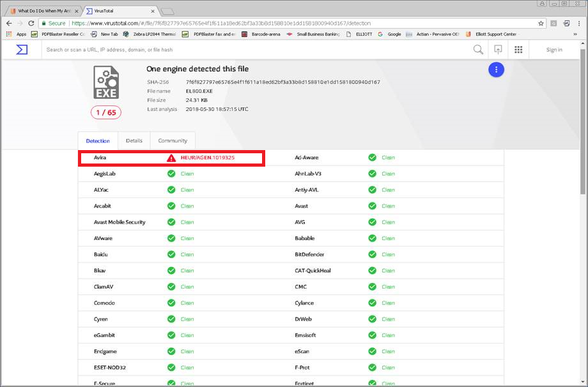The height and width of the screenshot is (387, 588).
Task: Open the Actian - Pervasive OEM bookmark
Action: tap(433, 34)
